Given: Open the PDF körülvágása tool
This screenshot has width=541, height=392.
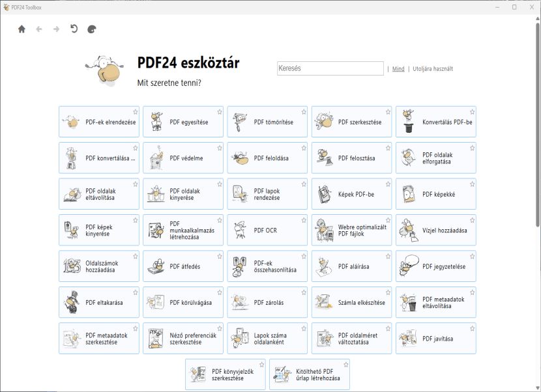Looking at the screenshot, I should (x=183, y=302).
